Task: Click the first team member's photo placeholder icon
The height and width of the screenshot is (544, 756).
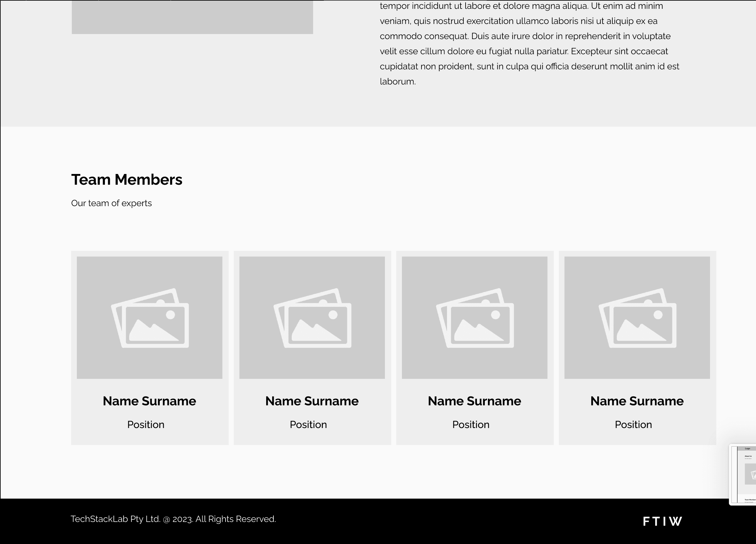Action: point(150,318)
